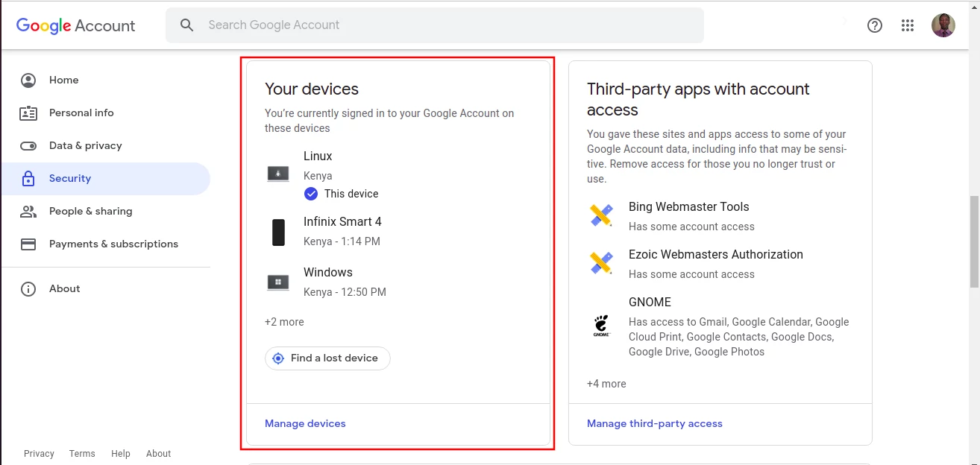Click Find a lost device button
This screenshot has width=980, height=465.
click(327, 358)
